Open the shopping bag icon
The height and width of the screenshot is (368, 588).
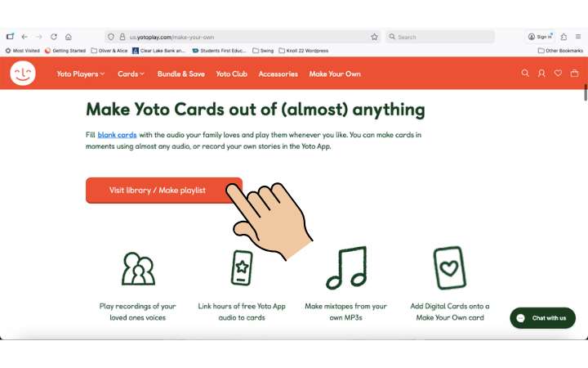tap(574, 74)
